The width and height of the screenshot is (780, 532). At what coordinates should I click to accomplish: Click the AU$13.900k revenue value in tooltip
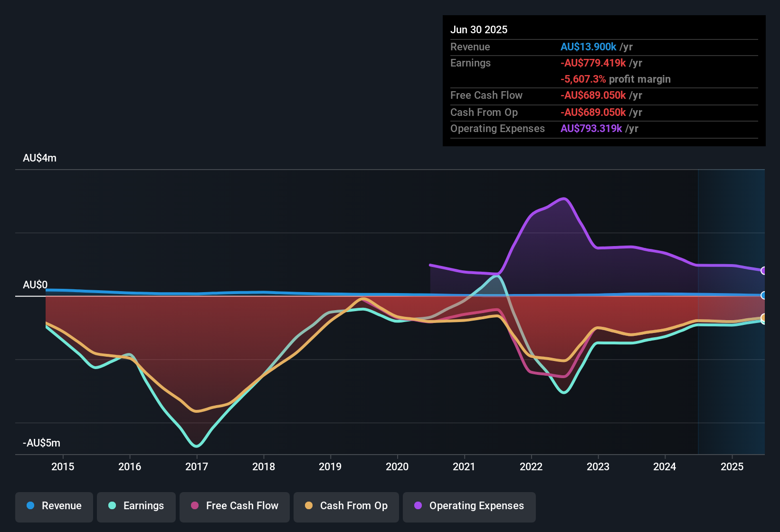pyautogui.click(x=588, y=47)
